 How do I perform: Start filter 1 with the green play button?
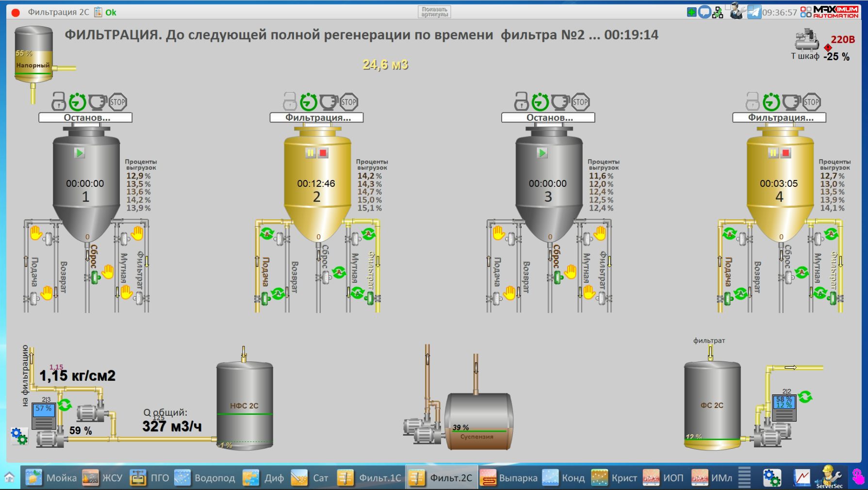79,153
